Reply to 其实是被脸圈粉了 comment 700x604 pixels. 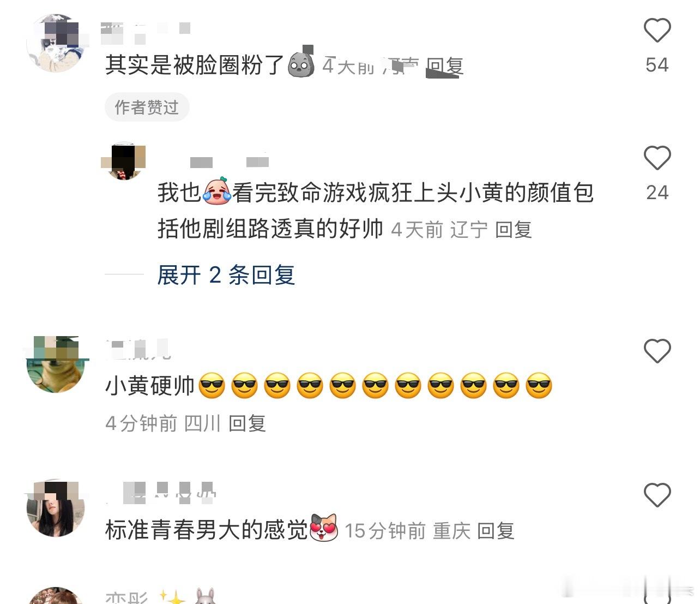point(444,67)
